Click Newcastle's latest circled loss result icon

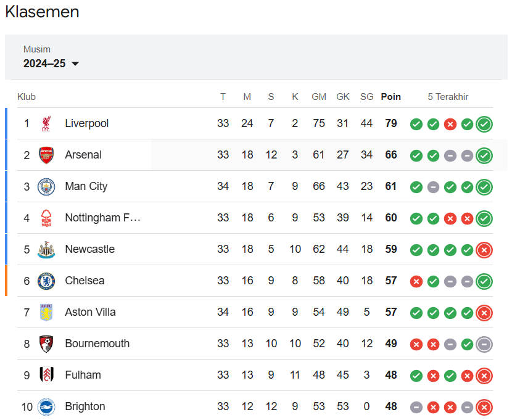484,250
